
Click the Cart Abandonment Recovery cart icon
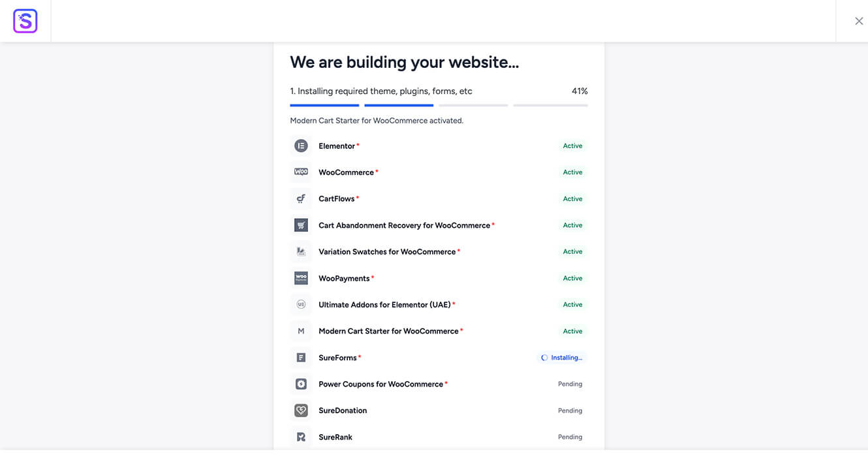301,225
